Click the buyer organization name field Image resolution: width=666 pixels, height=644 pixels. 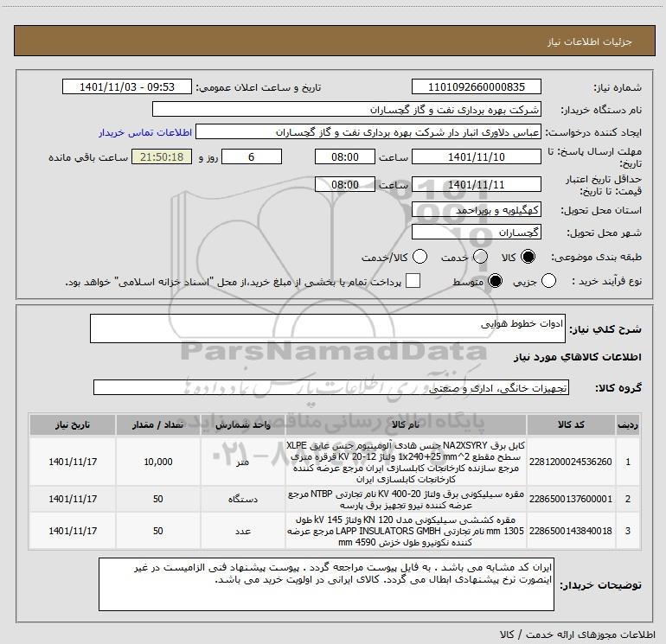click(347, 109)
